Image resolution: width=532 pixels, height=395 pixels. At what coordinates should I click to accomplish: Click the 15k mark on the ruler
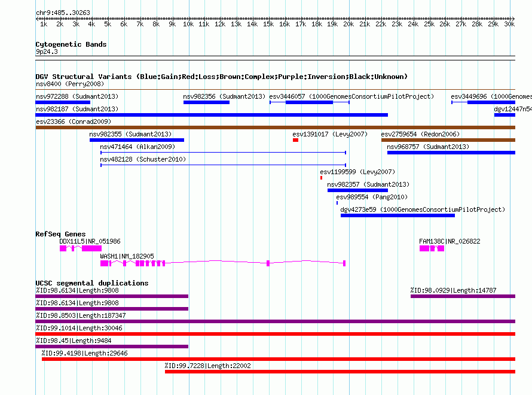[x=268, y=24]
